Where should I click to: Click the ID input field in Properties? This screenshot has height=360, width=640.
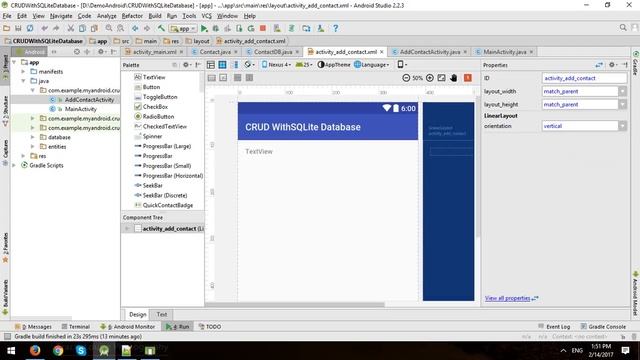584,78
